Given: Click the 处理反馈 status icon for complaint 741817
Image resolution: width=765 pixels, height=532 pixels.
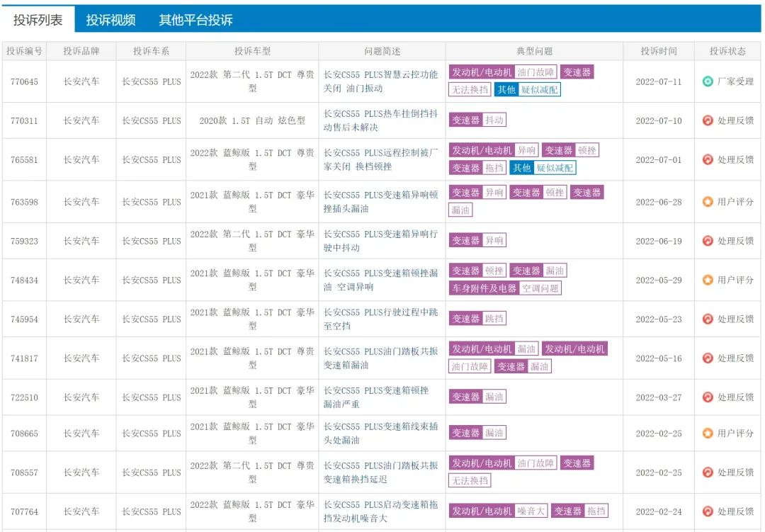Looking at the screenshot, I should point(708,358).
